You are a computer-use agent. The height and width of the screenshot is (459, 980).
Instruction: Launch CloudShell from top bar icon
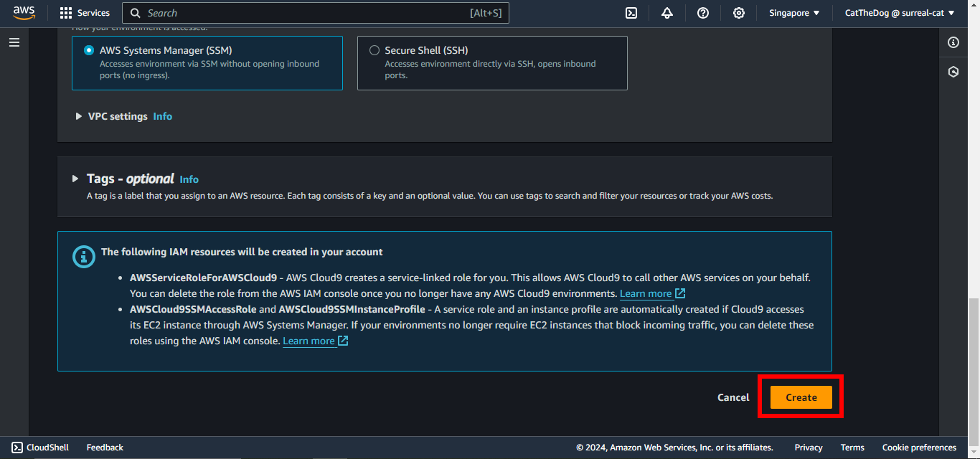pyautogui.click(x=631, y=13)
